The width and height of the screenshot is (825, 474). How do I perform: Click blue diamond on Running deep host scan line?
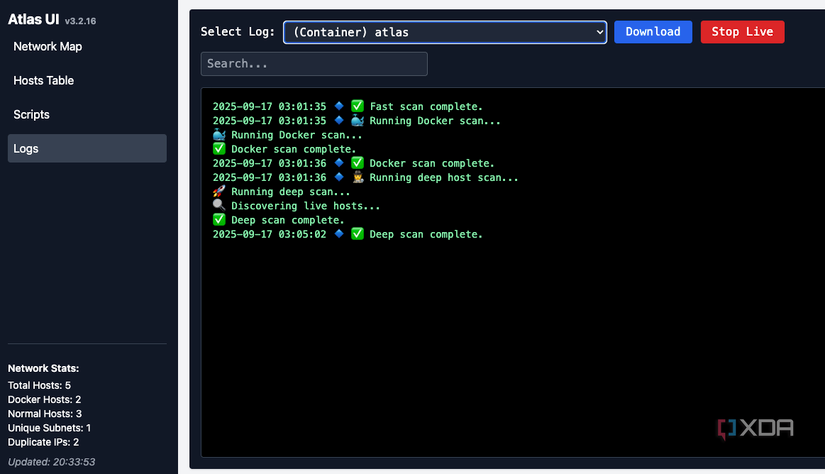(339, 177)
